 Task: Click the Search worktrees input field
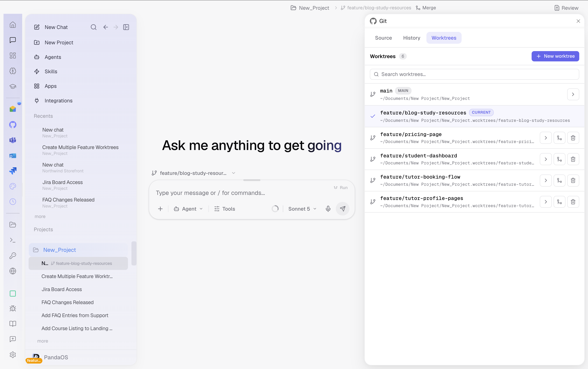474,74
